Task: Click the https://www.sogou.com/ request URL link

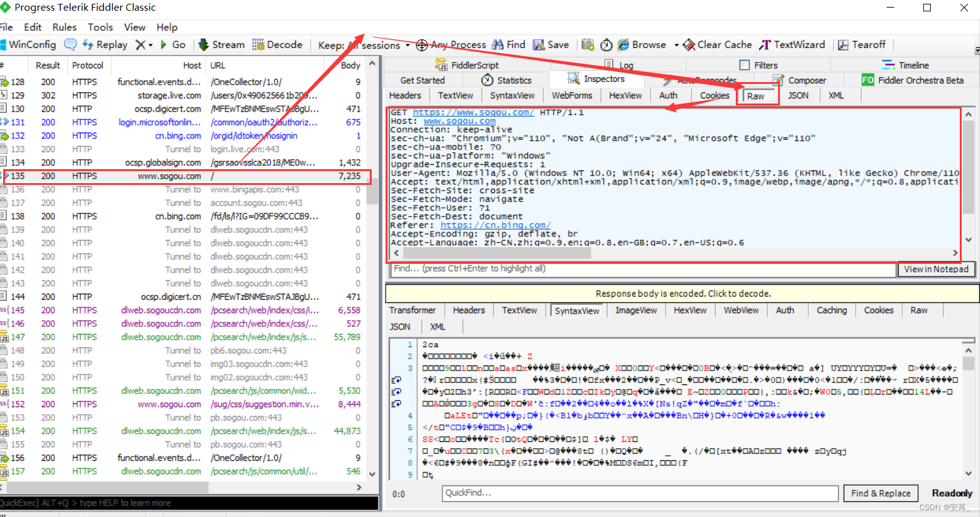Action: pyautogui.click(x=473, y=112)
